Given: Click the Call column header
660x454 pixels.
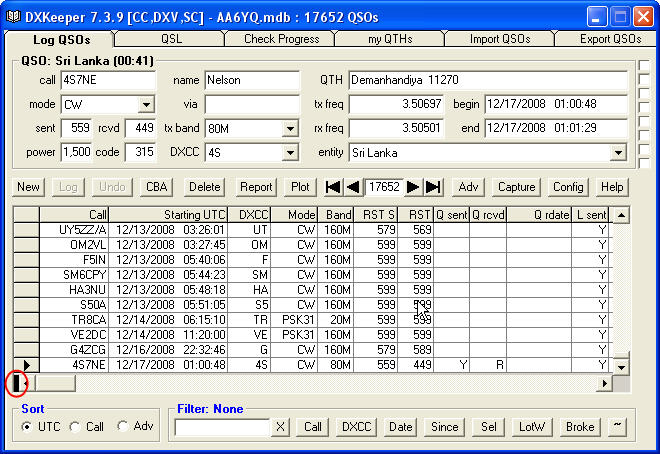Looking at the screenshot, I should (x=74, y=215).
